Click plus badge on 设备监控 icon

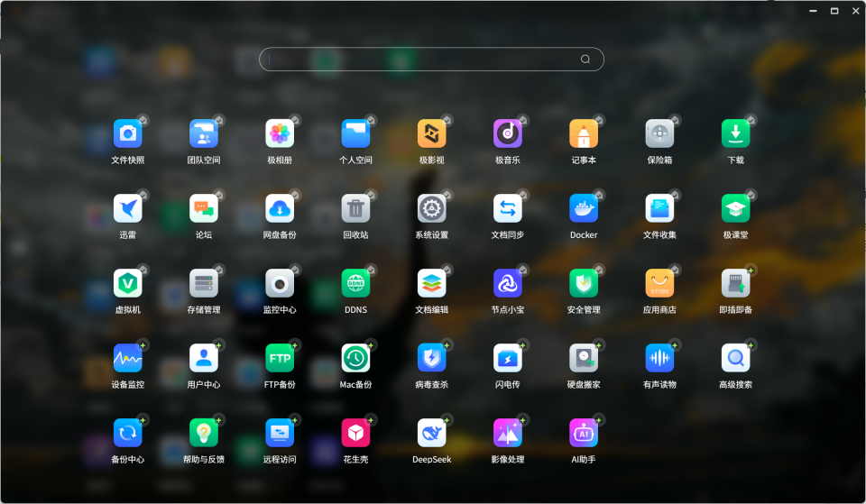tap(143, 345)
